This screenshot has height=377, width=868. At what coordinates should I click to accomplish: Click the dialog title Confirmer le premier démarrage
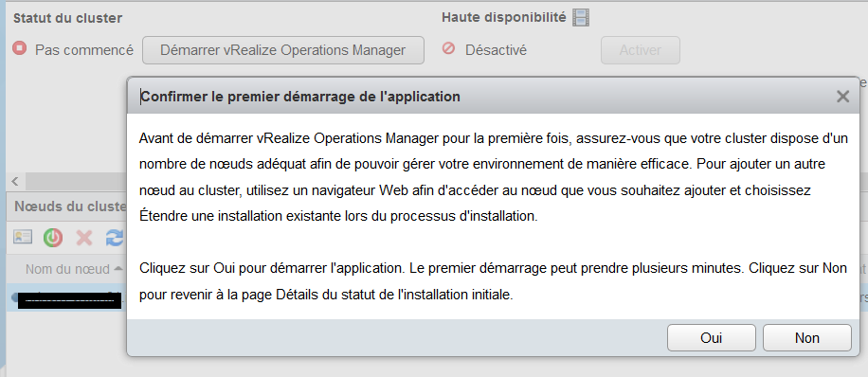[300, 97]
